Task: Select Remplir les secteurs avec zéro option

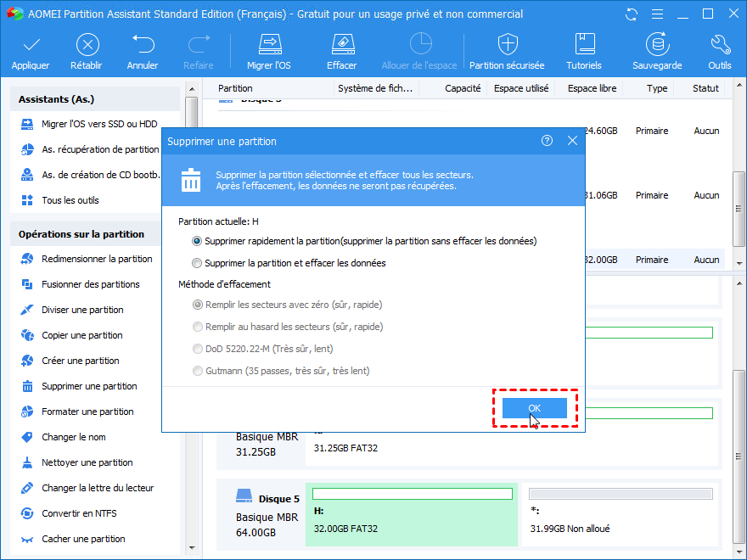Action: [197, 305]
